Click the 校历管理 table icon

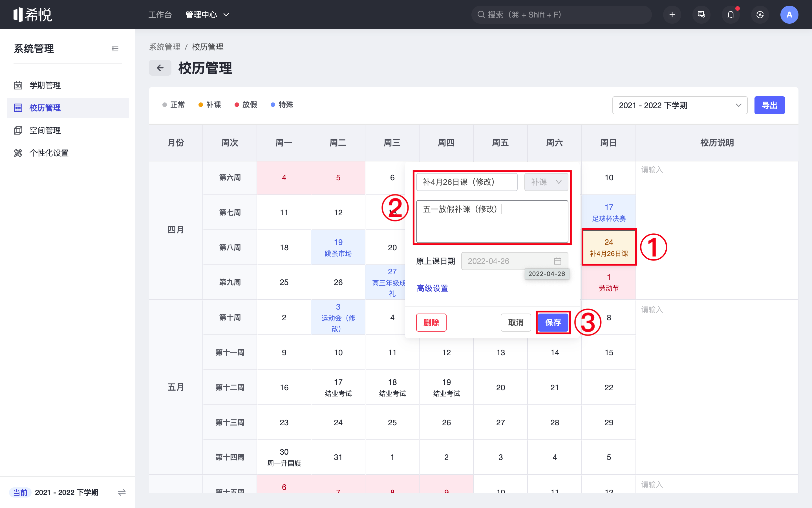coord(18,108)
